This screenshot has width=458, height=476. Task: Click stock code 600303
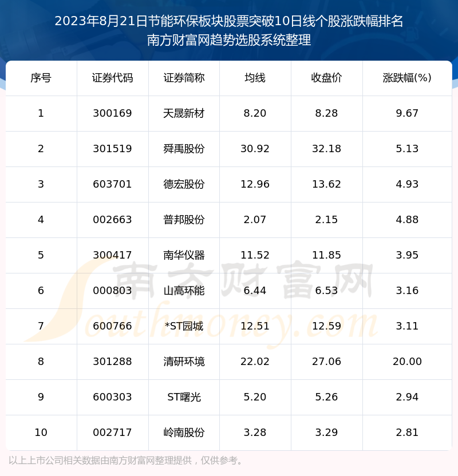tap(112, 398)
